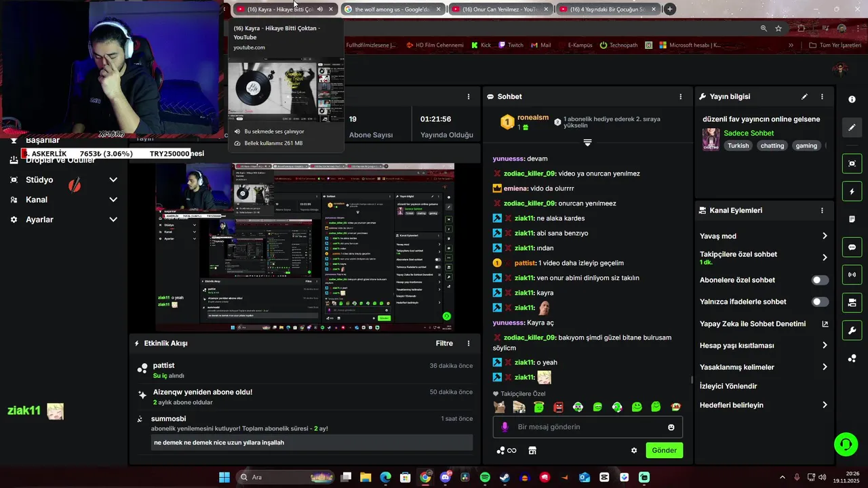Image resolution: width=868 pixels, height=488 pixels.
Task: Open the Technopath bookmark
Action: coord(618,45)
